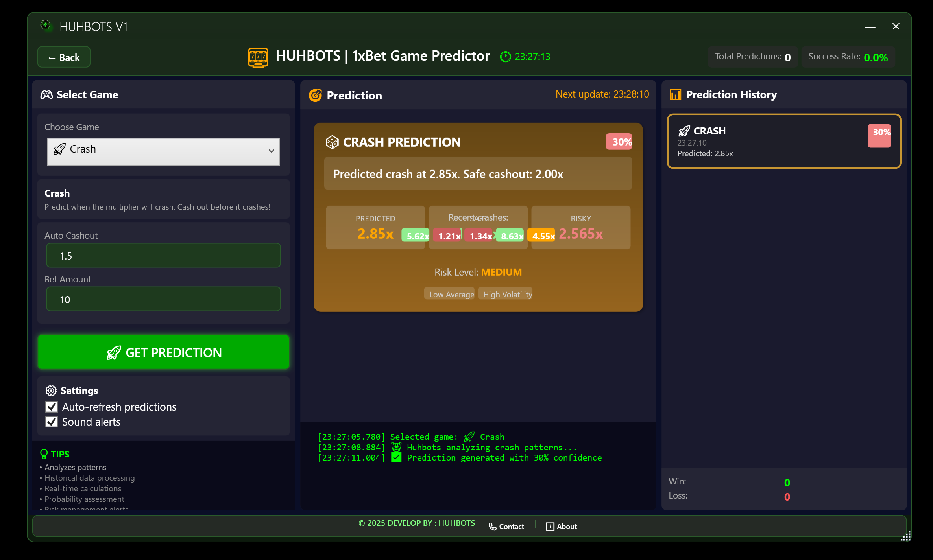
Task: Click the gear icon next to Settings
Action: pyautogui.click(x=51, y=391)
